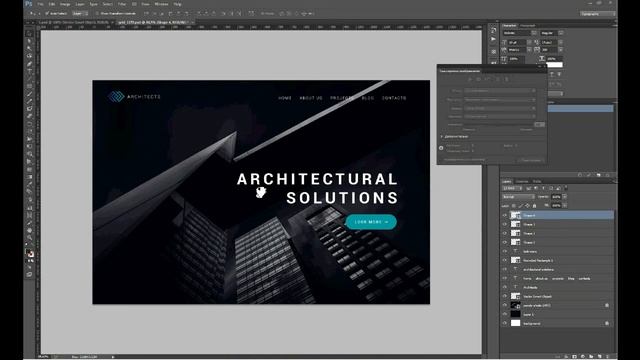Open the layer filter Kind dropdown
This screenshot has width=640, height=360.
512,188
